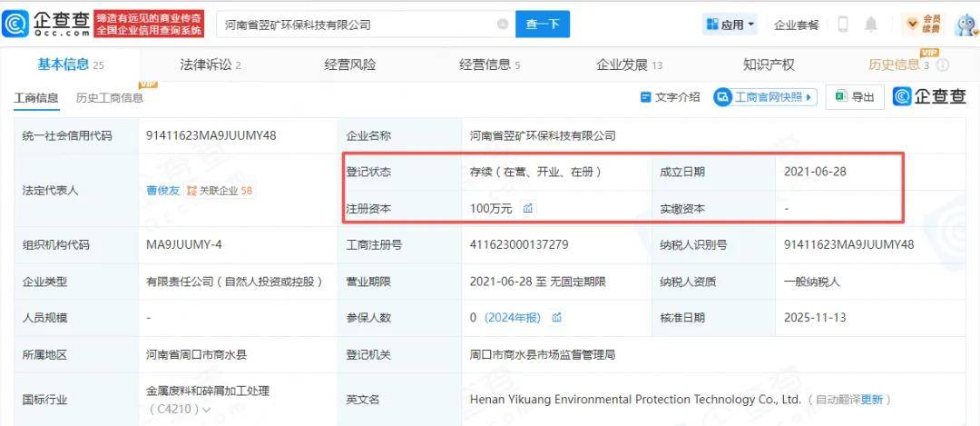Image resolution: width=980 pixels, height=426 pixels.
Task: Open the 知识产权 tab
Action: click(768, 64)
